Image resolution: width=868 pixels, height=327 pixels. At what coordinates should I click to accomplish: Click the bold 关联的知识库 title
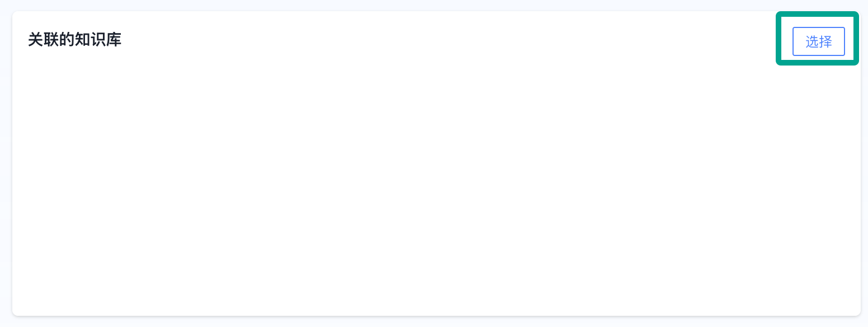click(75, 40)
